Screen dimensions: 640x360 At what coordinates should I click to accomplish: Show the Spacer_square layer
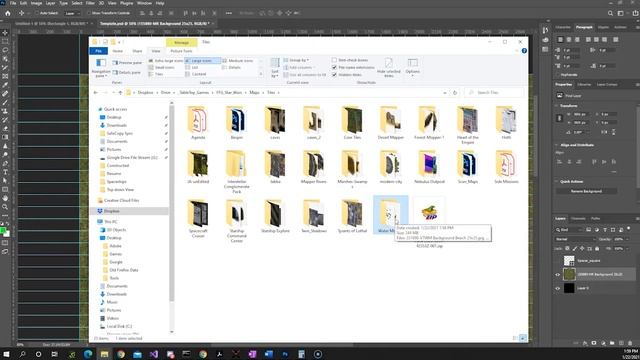pos(558,260)
